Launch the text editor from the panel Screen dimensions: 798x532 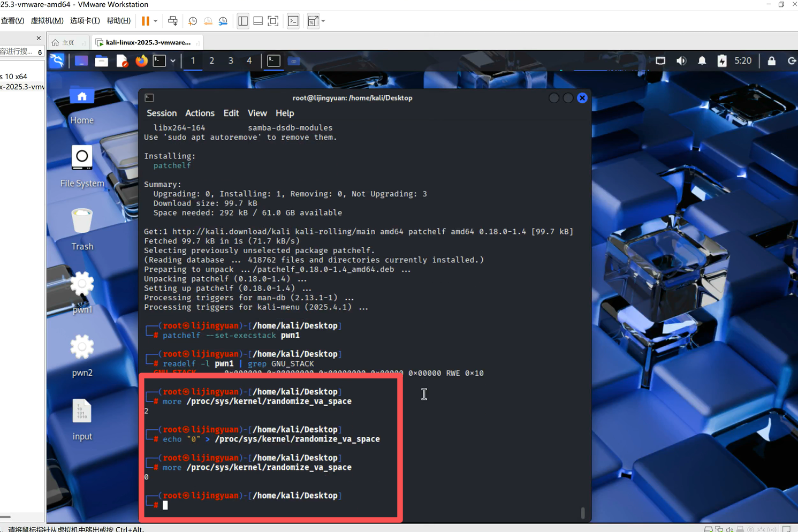122,61
